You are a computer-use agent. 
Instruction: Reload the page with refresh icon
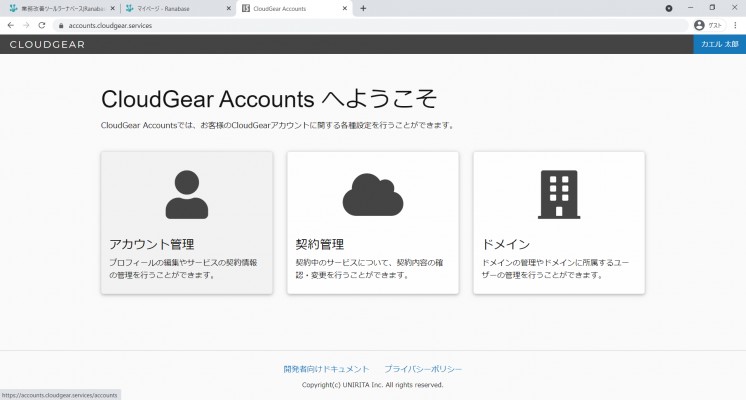tap(42, 25)
